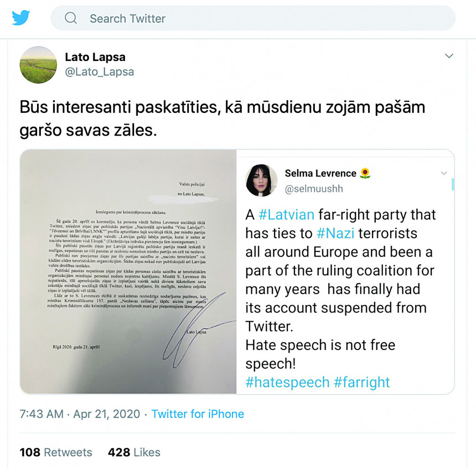Open the Twitter for iPhone source link
Image resolution: width=476 pixels, height=469 pixels.
tap(198, 414)
